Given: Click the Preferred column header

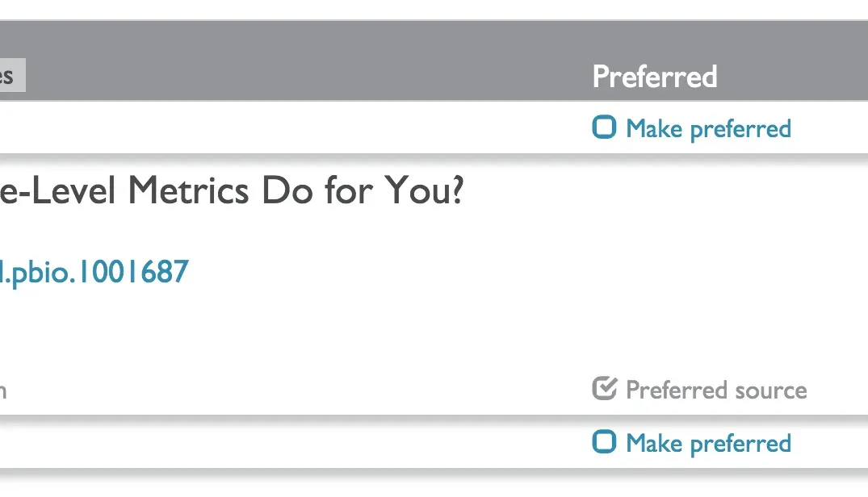Looking at the screenshot, I should (655, 76).
